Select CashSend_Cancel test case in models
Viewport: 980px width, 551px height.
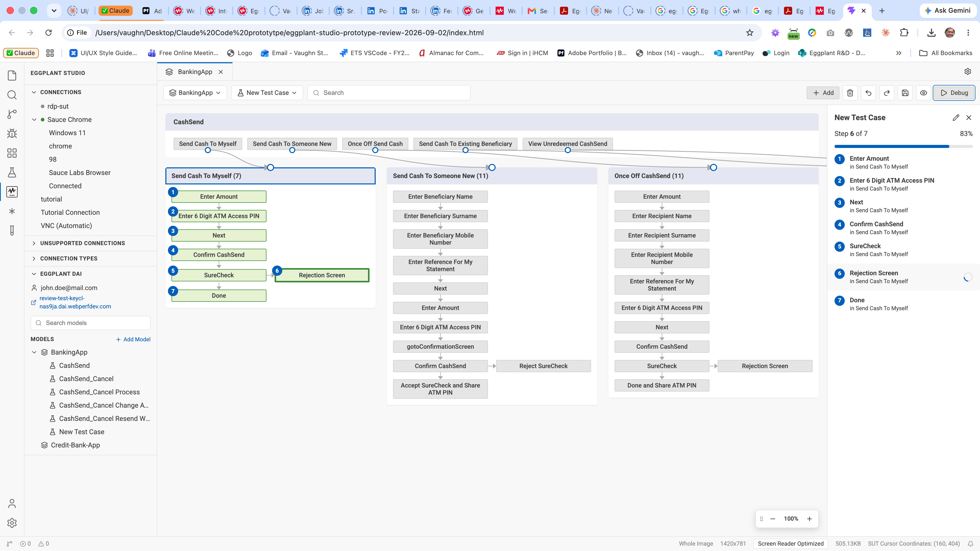86,379
